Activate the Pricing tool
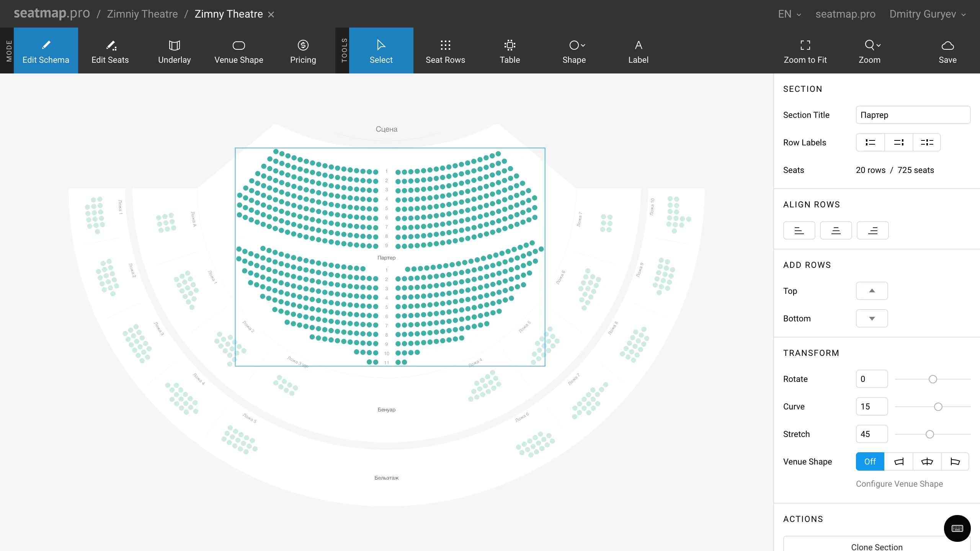980x551 pixels. tap(303, 50)
